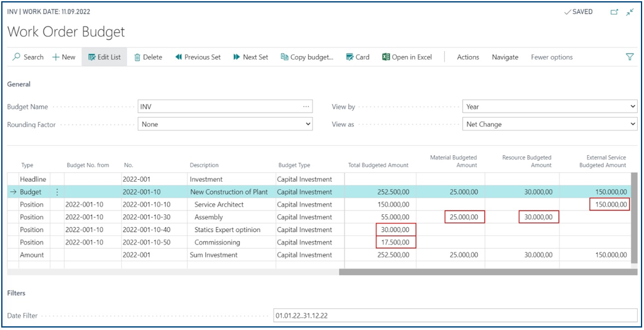Click the Sum Investment description
This screenshot has height=330, width=644.
[214, 255]
